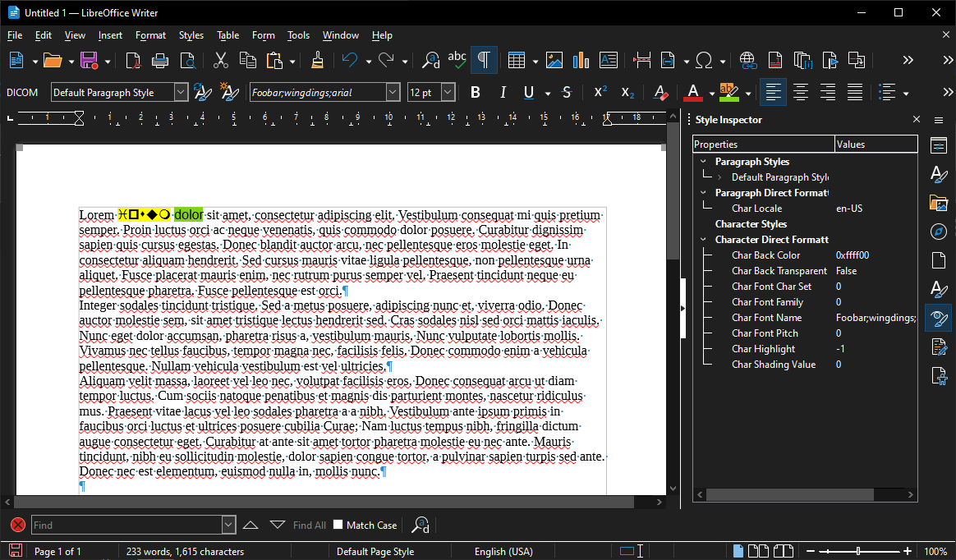Image resolution: width=956 pixels, height=560 pixels.
Task: Open the Insert Special Character omega icon
Action: [704, 60]
